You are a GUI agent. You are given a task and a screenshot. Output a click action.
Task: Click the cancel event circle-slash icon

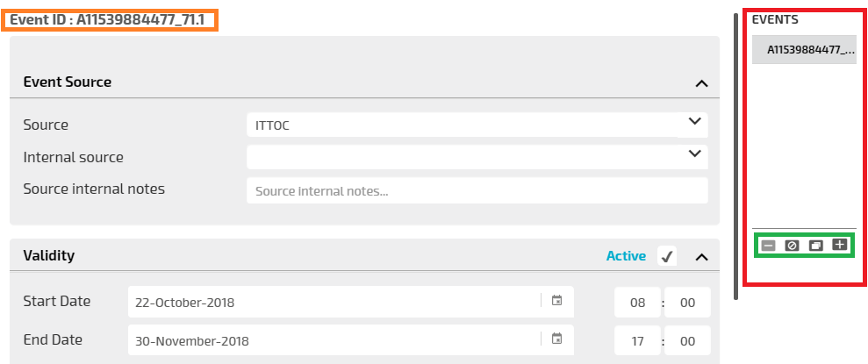pos(792,246)
